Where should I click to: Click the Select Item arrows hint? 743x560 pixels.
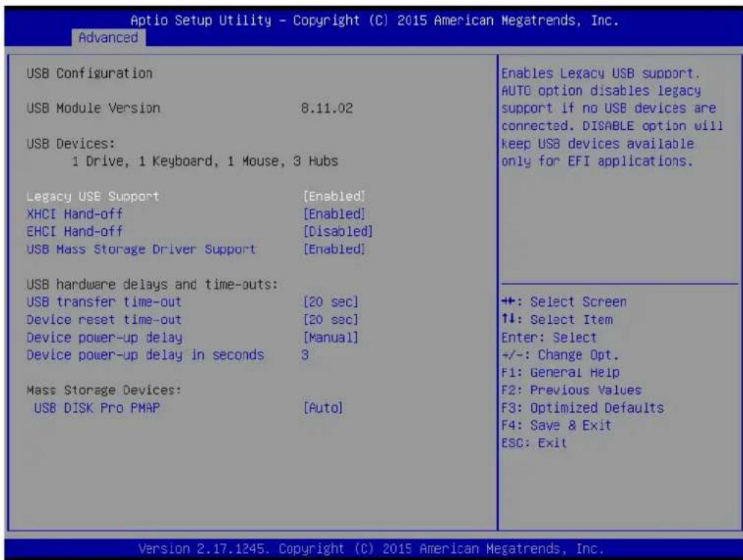[x=557, y=319]
